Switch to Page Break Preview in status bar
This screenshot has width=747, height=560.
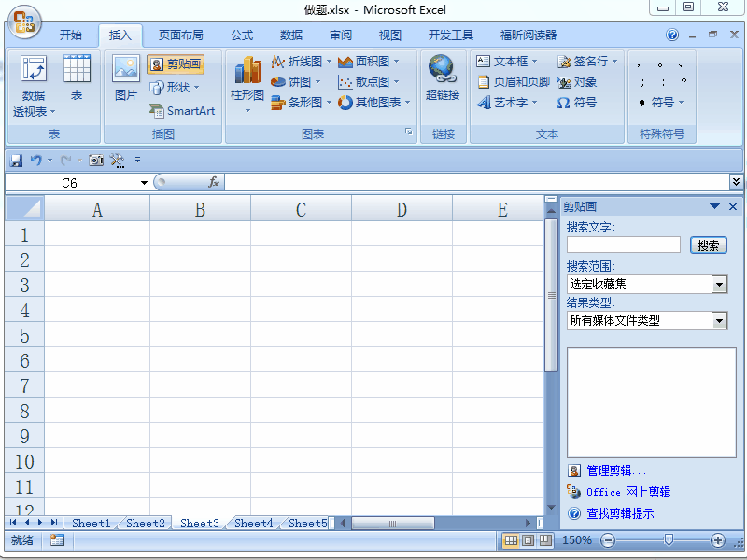click(545, 540)
